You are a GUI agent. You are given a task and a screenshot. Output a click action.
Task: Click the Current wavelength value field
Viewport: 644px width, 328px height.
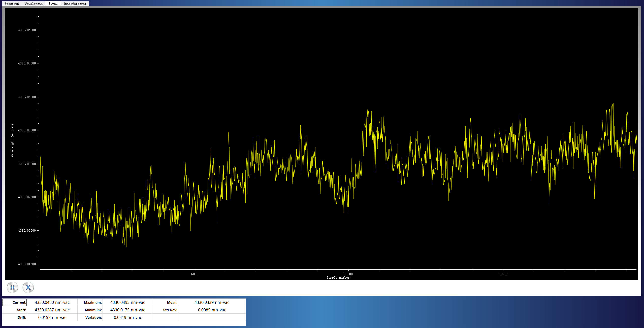click(x=52, y=302)
